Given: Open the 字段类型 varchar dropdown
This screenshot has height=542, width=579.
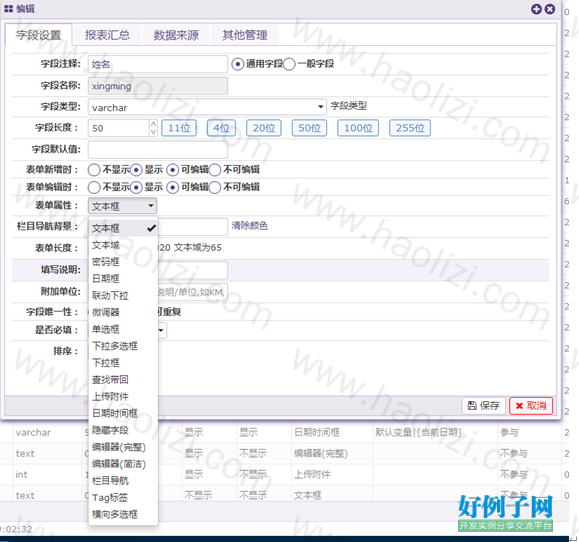Looking at the screenshot, I should (207, 107).
